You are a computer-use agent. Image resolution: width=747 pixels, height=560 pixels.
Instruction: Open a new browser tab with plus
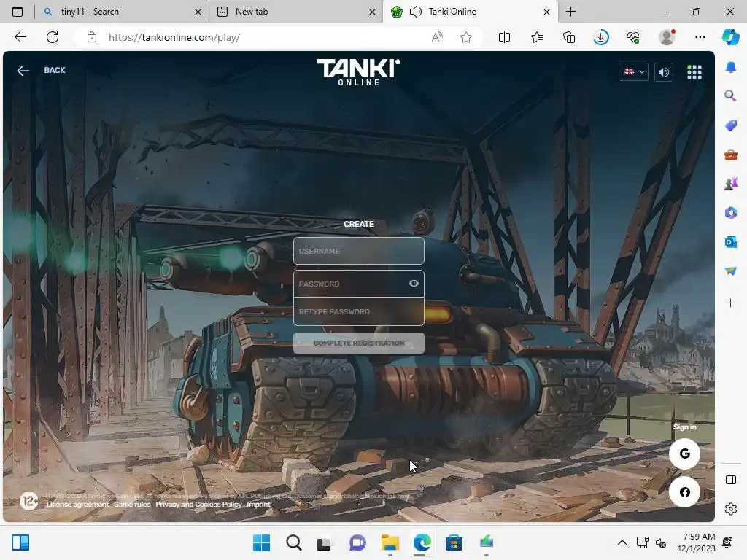click(570, 12)
